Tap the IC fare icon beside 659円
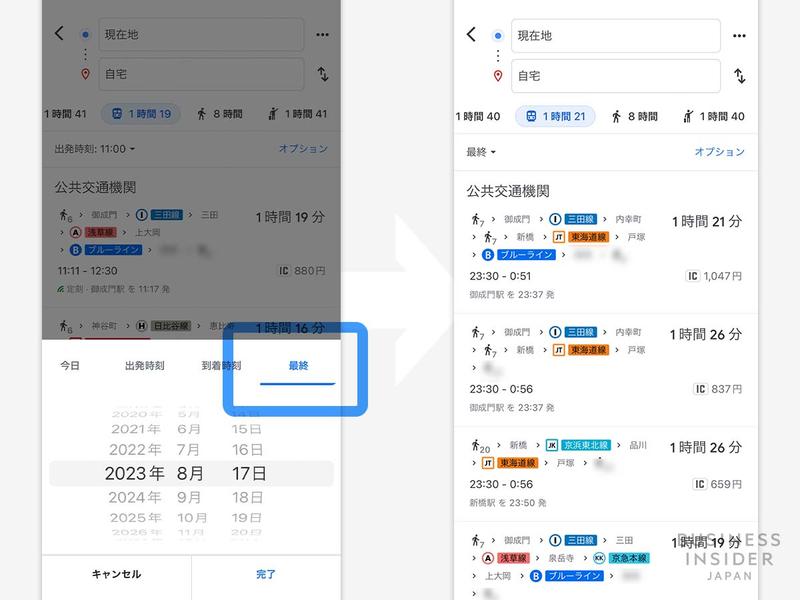Viewport: 800px width, 600px height. pos(700,484)
